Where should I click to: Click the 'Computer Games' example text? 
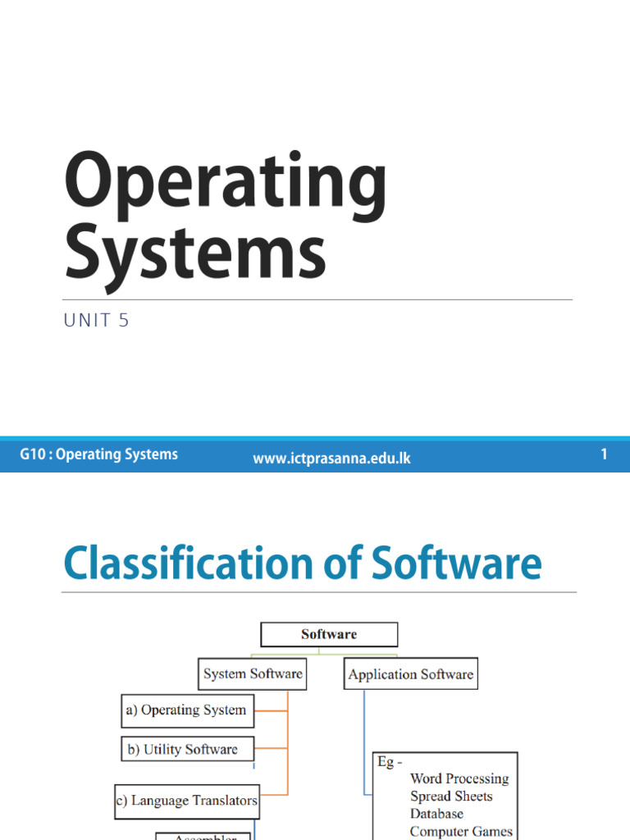[461, 832]
